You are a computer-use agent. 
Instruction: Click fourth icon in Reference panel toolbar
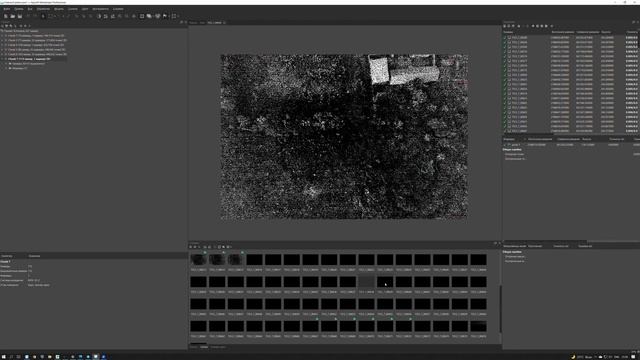[x=519, y=26]
